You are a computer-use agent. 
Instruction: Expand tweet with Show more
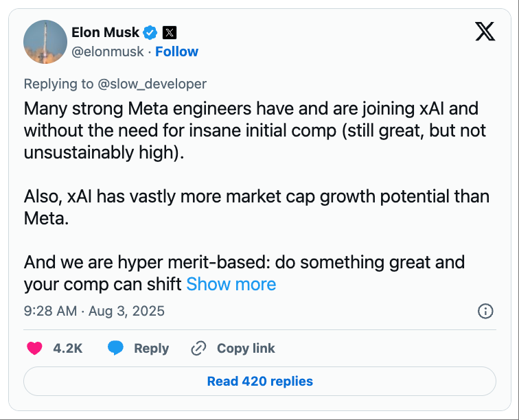231,284
